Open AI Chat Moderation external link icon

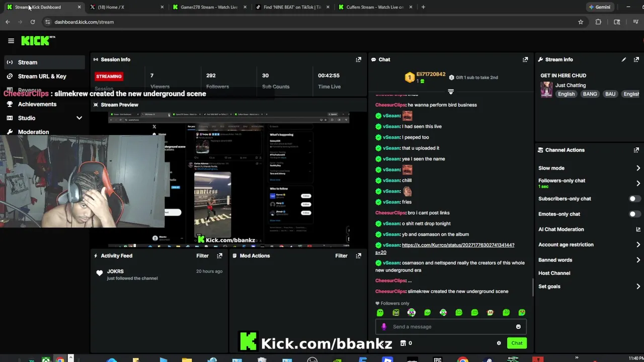coord(638,229)
